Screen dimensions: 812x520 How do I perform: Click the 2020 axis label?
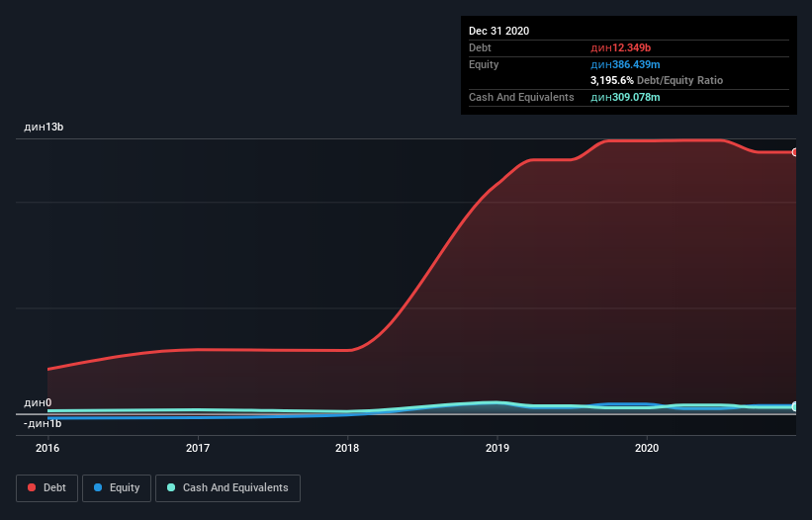[647, 448]
